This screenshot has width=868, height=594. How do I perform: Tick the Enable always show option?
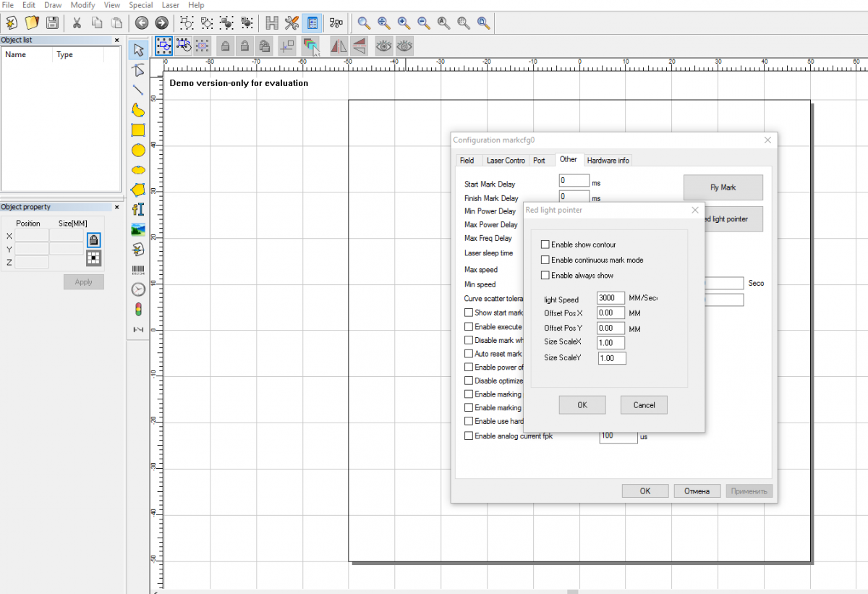(545, 276)
